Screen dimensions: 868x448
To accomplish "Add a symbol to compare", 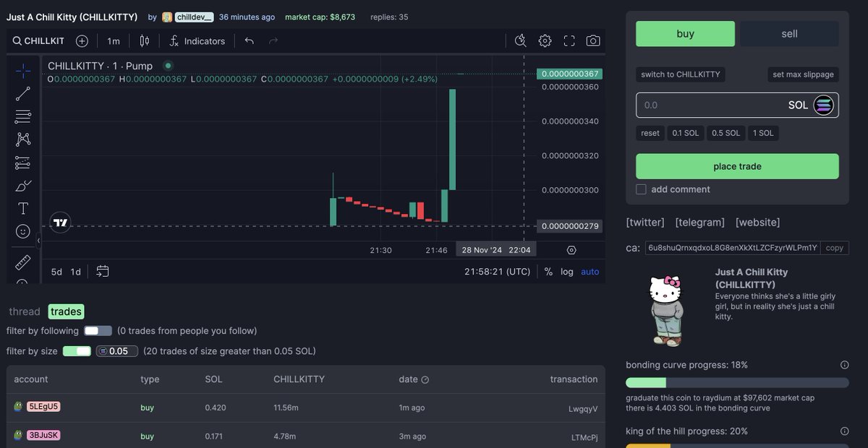I will pos(82,41).
